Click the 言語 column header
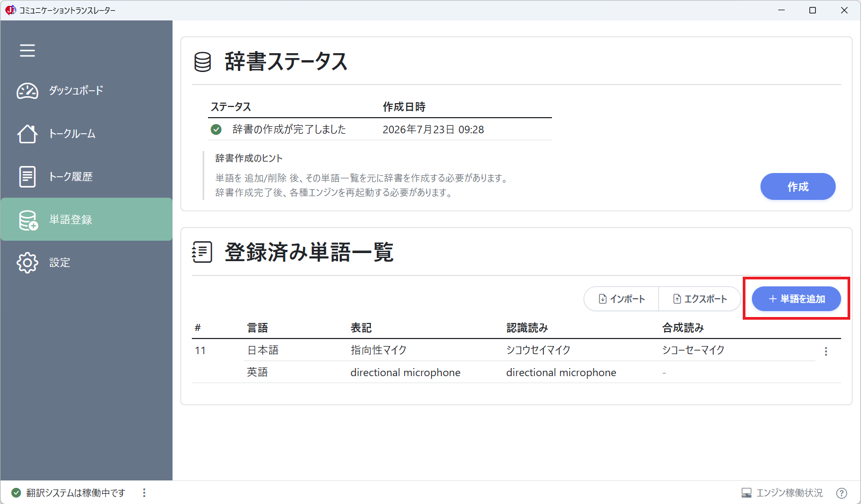 [x=257, y=328]
